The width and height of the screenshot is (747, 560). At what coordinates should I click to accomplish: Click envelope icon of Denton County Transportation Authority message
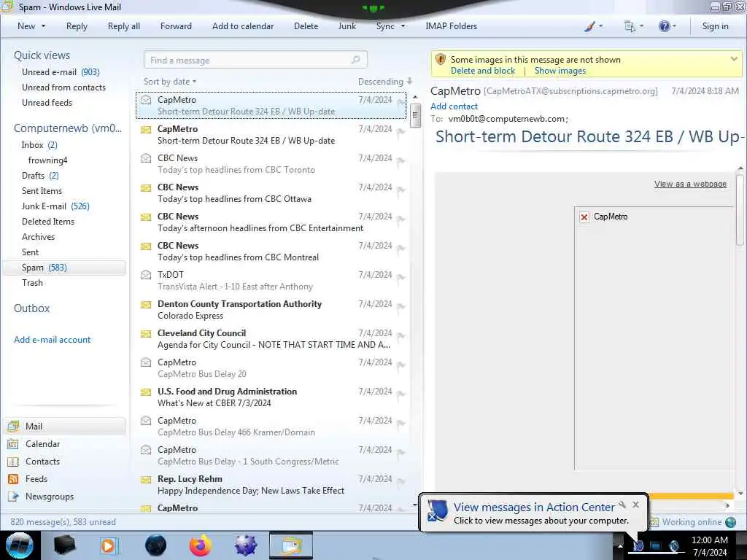click(146, 304)
